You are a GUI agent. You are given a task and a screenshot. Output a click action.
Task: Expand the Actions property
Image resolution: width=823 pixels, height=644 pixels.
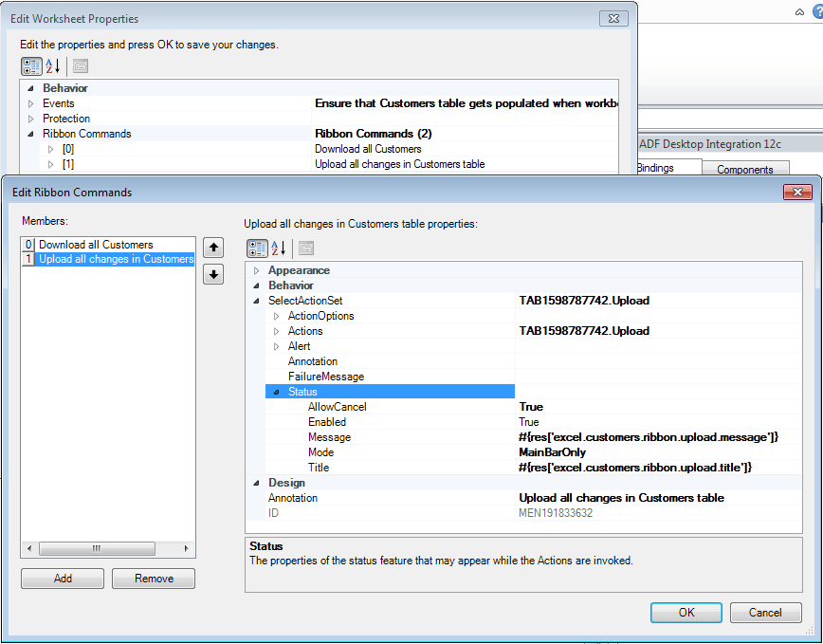pos(277,332)
